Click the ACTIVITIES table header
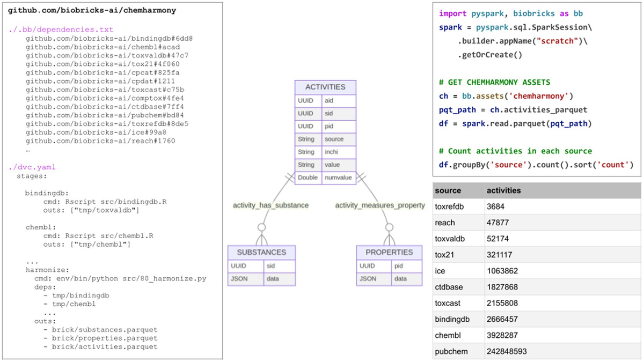 point(325,86)
